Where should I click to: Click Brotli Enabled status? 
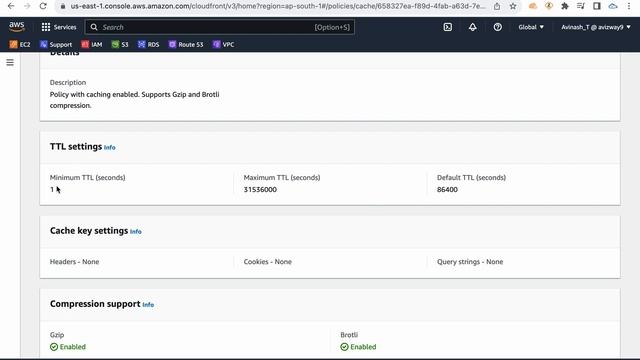358,347
